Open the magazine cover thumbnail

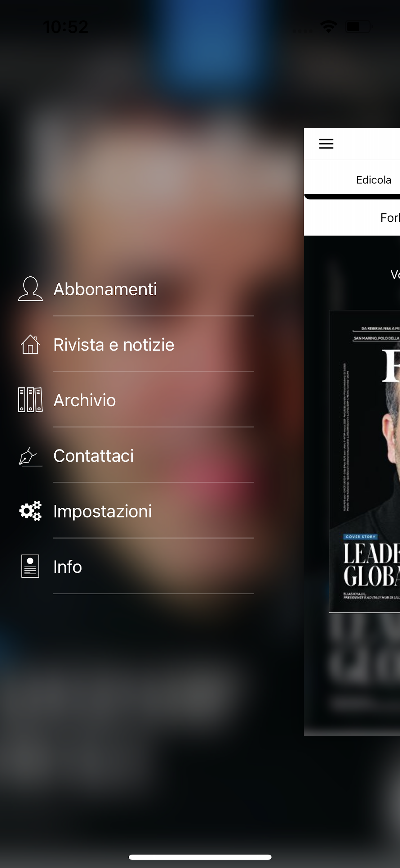[365, 461]
